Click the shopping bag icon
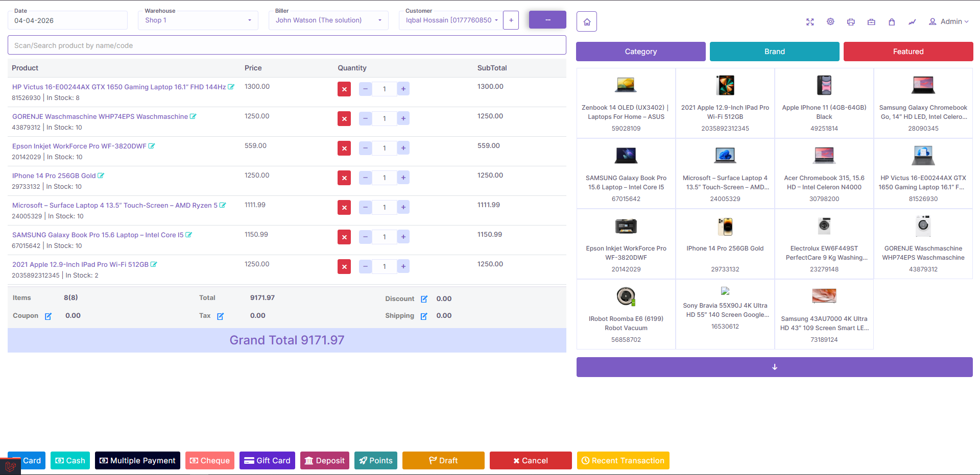This screenshot has height=475, width=980. click(x=892, y=22)
